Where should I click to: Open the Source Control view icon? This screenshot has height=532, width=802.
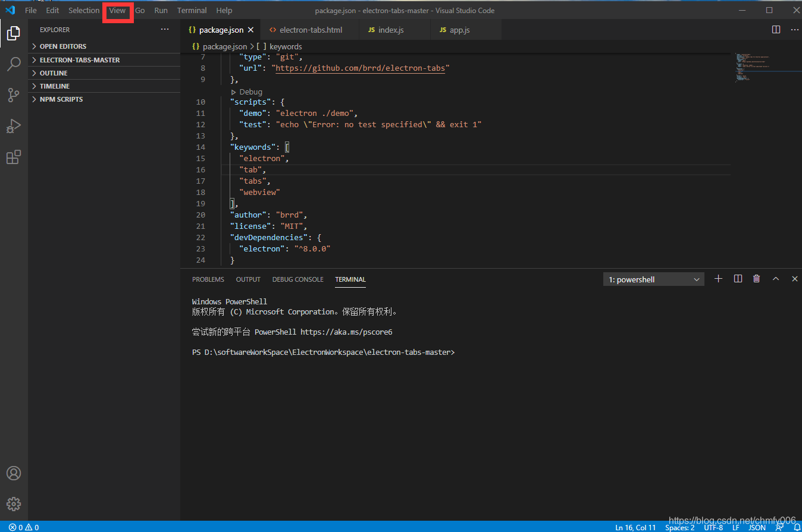[x=14, y=95]
